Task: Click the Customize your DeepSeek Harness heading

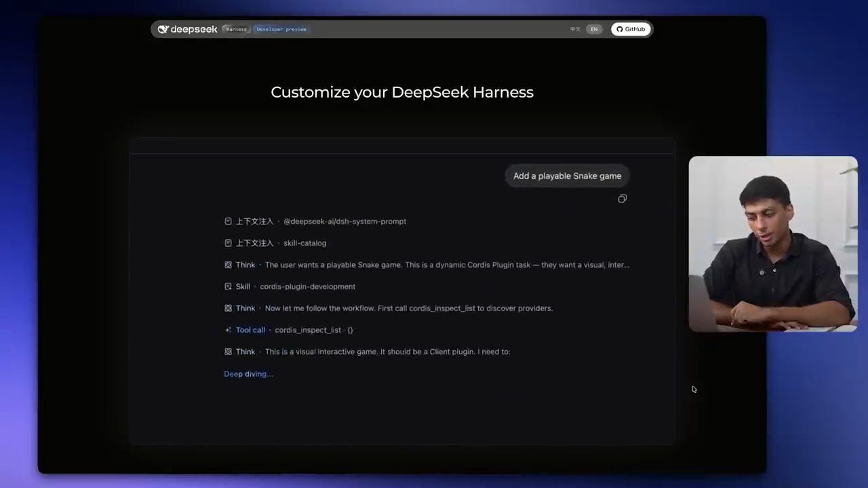Action: 402,92
